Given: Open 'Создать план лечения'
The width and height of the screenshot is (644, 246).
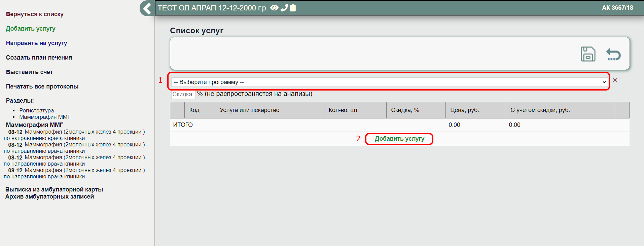Looking at the screenshot, I should coord(39,58).
